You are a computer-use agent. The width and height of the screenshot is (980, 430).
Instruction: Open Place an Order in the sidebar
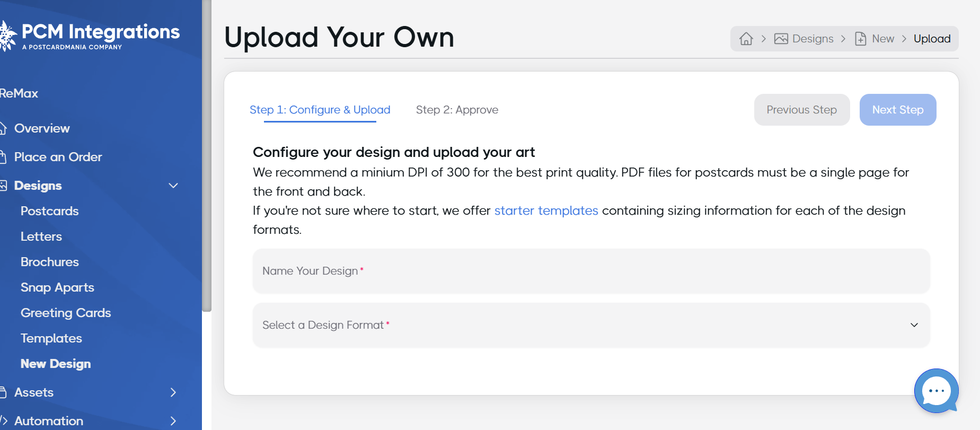pos(58,157)
